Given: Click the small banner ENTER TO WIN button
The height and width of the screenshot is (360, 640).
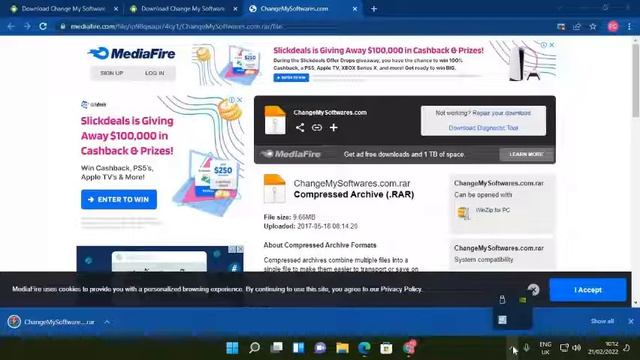Looking at the screenshot, I should 291,78.
